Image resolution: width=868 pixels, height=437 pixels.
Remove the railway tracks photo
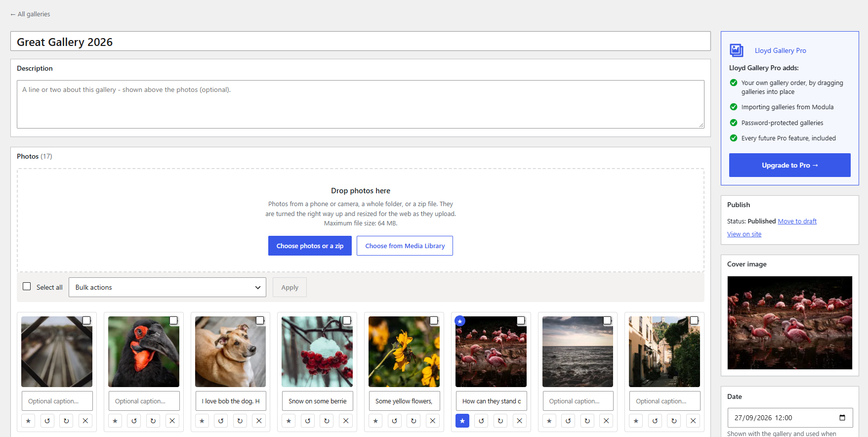(85, 421)
